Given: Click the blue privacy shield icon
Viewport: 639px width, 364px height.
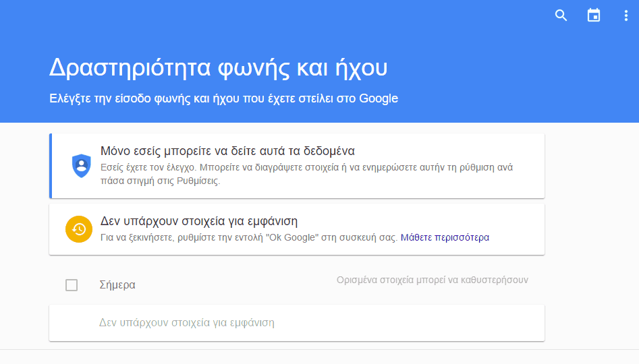Looking at the screenshot, I should [x=82, y=166].
